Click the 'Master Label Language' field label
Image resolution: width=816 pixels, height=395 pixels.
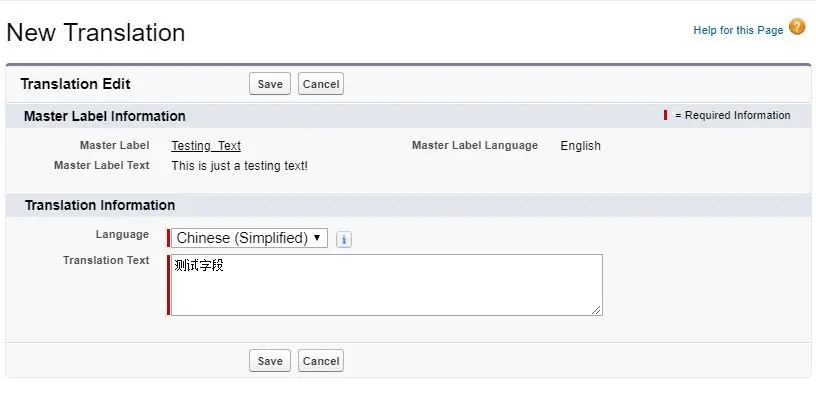(475, 145)
